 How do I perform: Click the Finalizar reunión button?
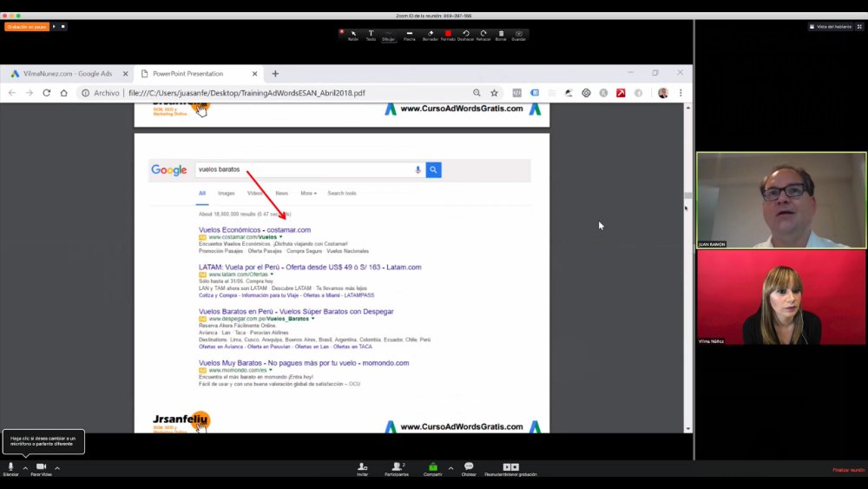pos(849,470)
